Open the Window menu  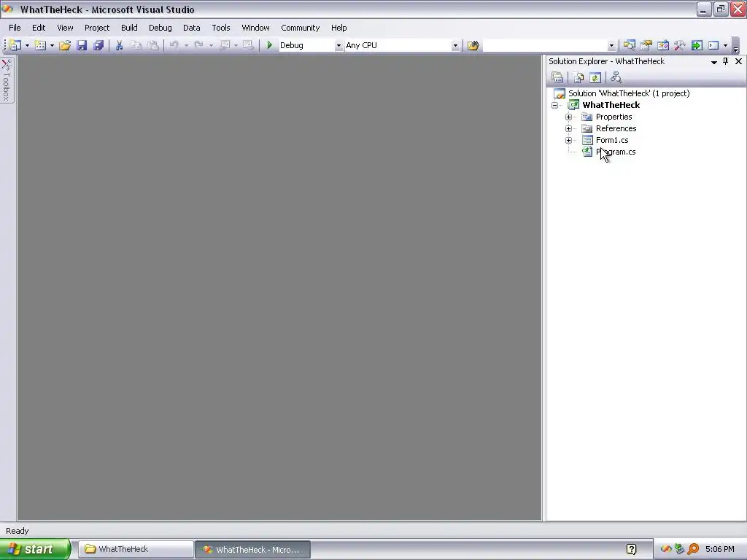click(x=256, y=28)
